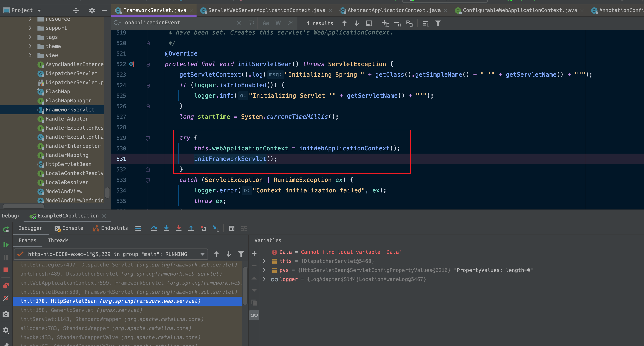Screen dimensions: 644x346
Task: Switch to AbstractApplicationContext.java tab
Action: tap(394, 10)
